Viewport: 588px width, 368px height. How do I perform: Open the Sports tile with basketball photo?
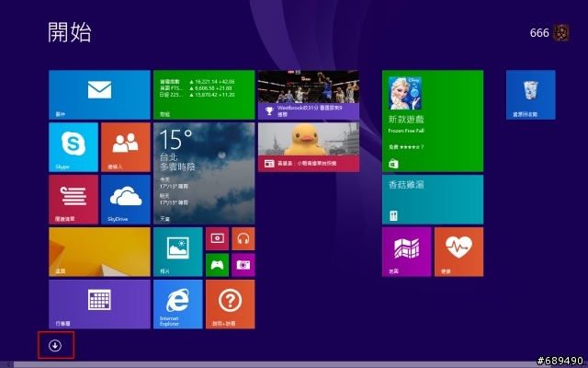[x=309, y=95]
